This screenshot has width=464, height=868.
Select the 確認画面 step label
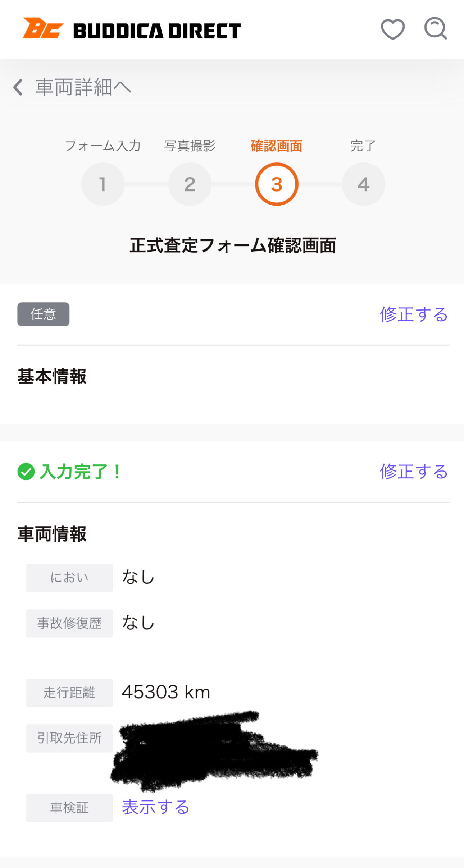[x=276, y=146]
